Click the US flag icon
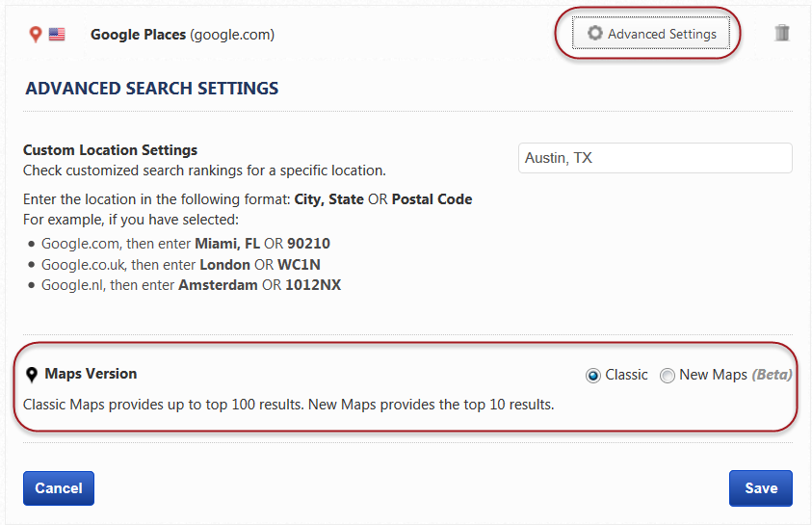This screenshot has height=525, width=812. pyautogui.click(x=57, y=35)
